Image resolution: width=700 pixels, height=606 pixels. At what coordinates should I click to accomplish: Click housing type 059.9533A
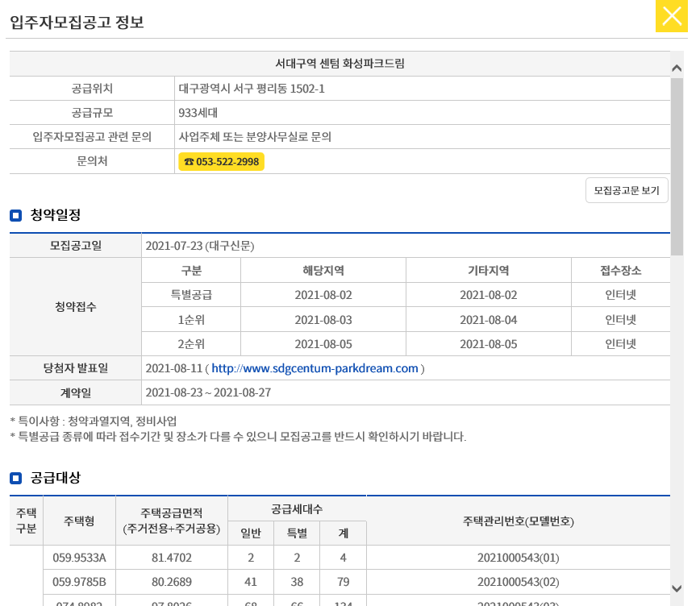click(80, 558)
